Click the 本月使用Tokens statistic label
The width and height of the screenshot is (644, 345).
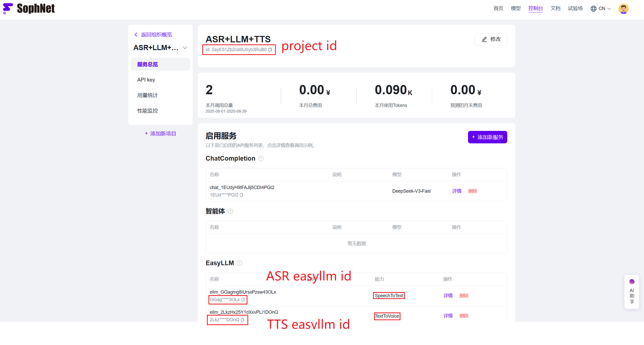tap(391, 105)
